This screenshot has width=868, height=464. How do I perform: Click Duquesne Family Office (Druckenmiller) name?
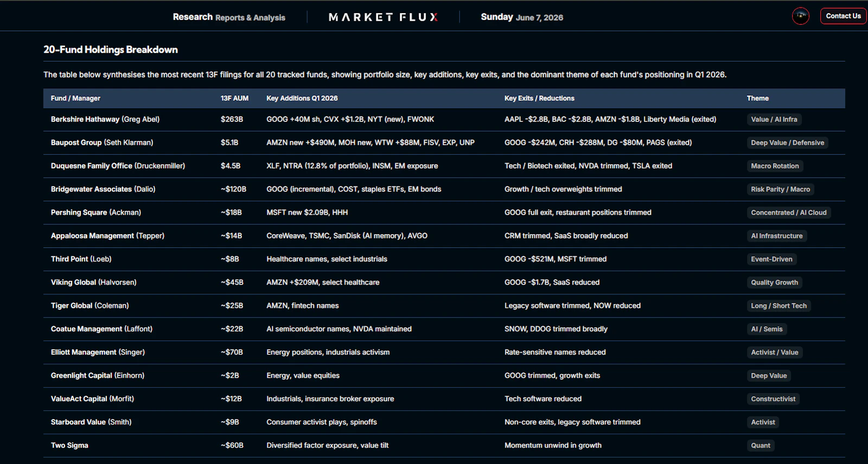point(118,166)
